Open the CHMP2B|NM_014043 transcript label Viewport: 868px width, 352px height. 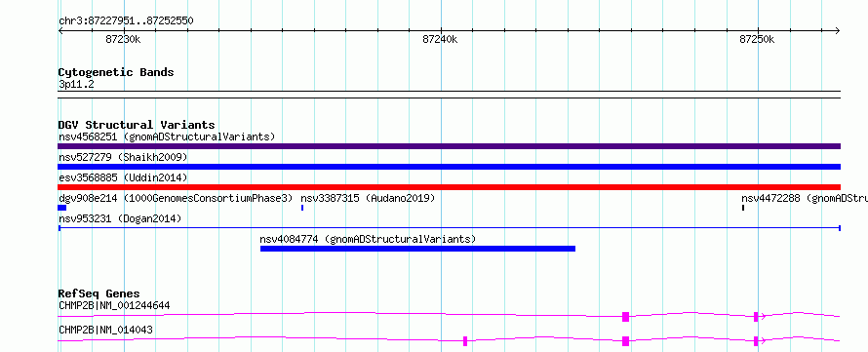tap(105, 330)
